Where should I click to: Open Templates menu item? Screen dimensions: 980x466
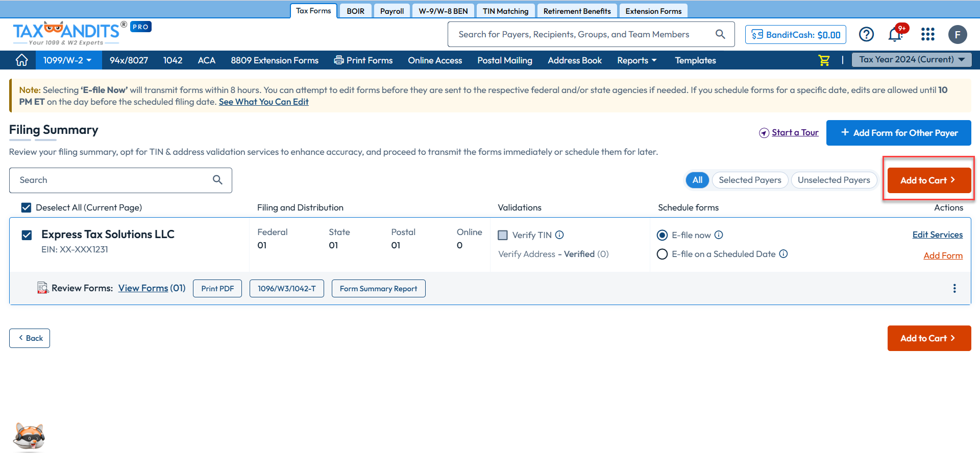tap(695, 60)
